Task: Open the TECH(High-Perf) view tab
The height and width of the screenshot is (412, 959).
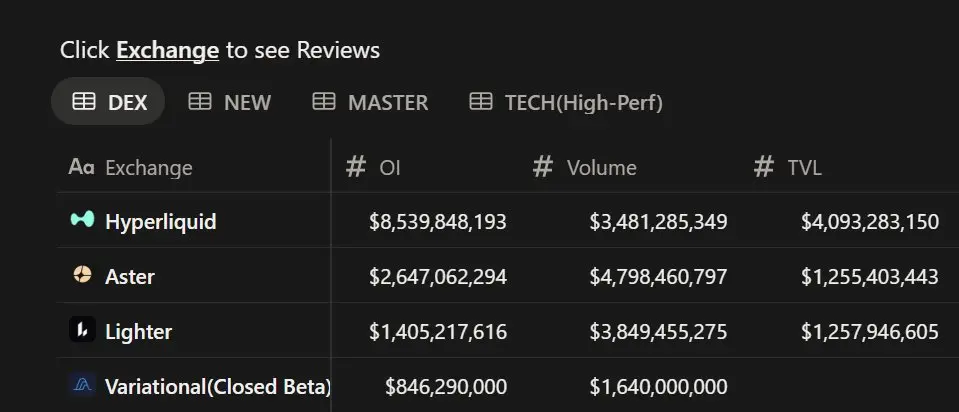Action: (x=566, y=101)
